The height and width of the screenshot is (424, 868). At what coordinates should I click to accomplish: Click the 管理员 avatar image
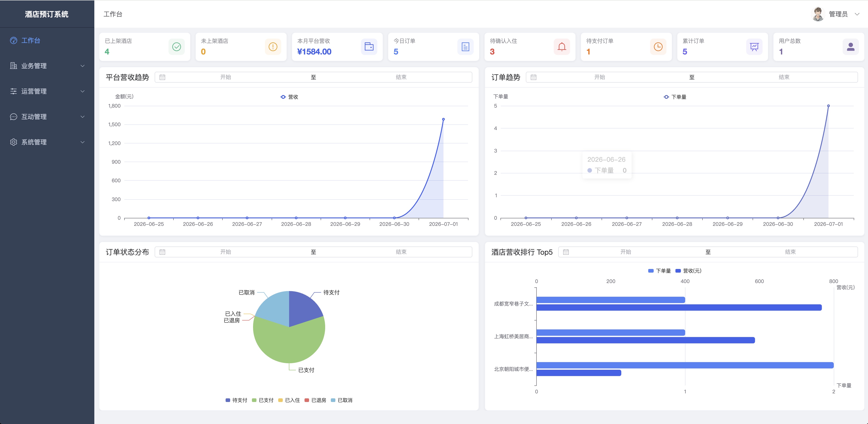click(x=818, y=14)
